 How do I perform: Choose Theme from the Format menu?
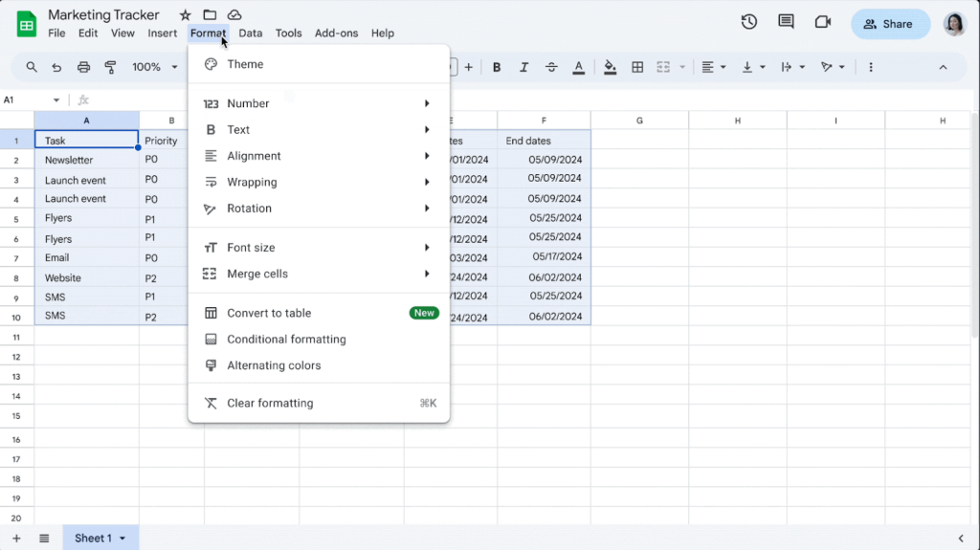[x=319, y=64]
